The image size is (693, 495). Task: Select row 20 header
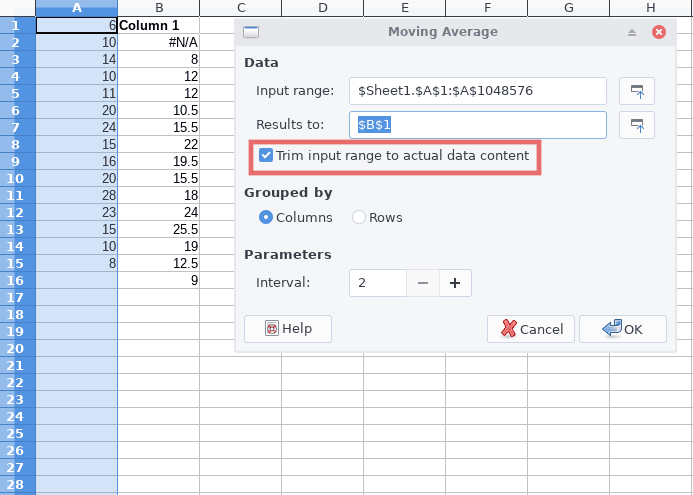pos(18,348)
